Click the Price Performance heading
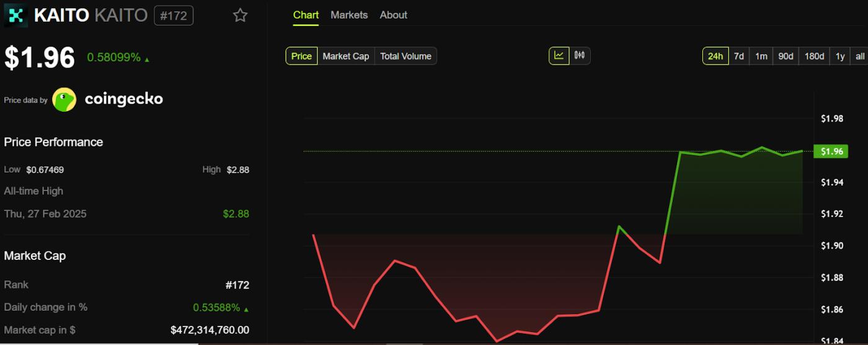 (x=53, y=142)
